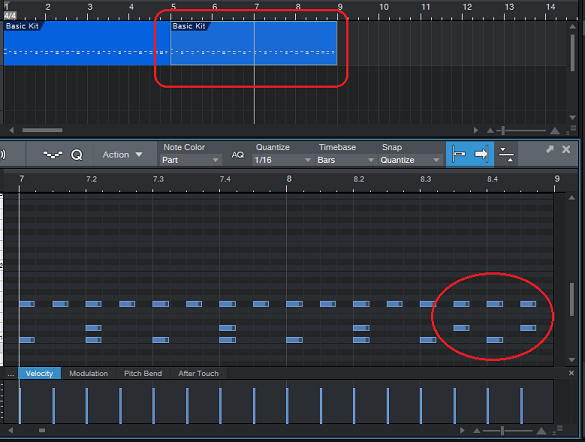Piano roll: click the vertical scrollbar up arrow
Image resolution: width=585 pixels, height=442 pixels.
pyautogui.click(x=572, y=198)
